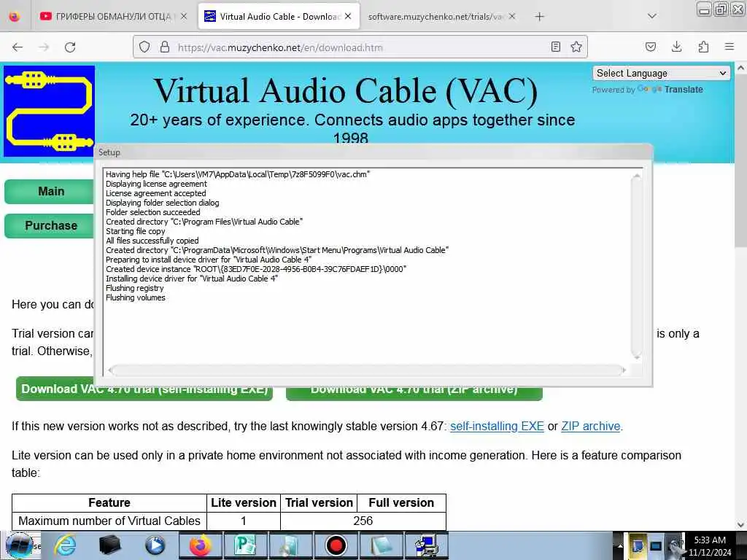Image resolution: width=747 pixels, height=560 pixels.
Task: Close the Virtual Audio Cable tab
Action: pyautogui.click(x=348, y=16)
